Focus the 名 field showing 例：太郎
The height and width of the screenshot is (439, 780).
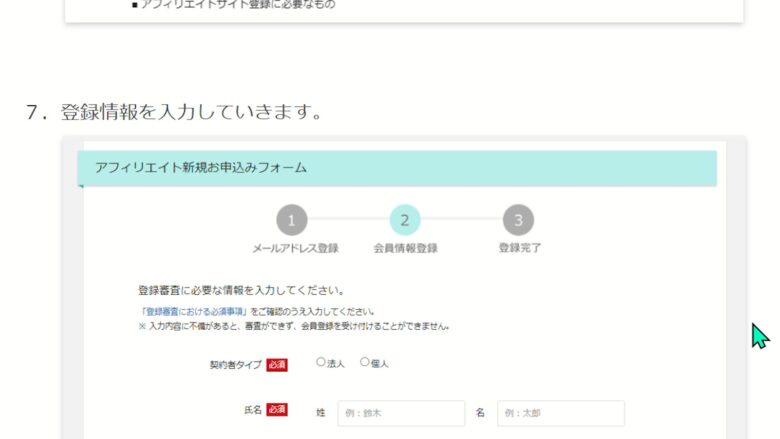[x=560, y=413]
